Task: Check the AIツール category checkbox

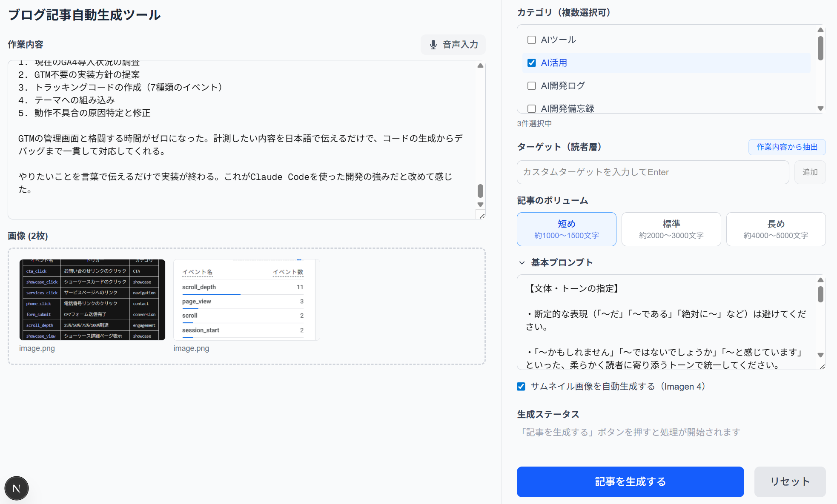Action: (531, 40)
